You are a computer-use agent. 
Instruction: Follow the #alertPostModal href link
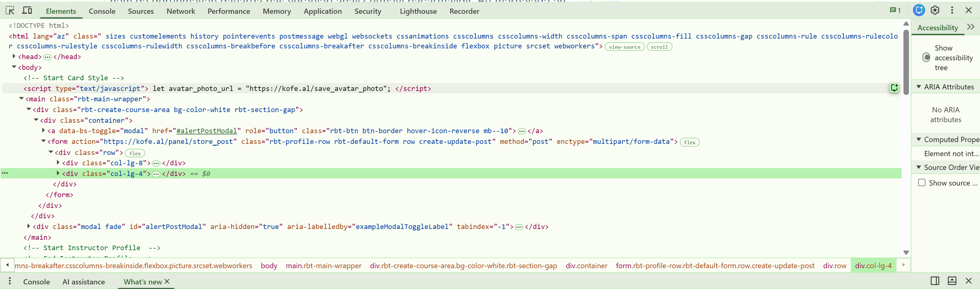click(207, 131)
